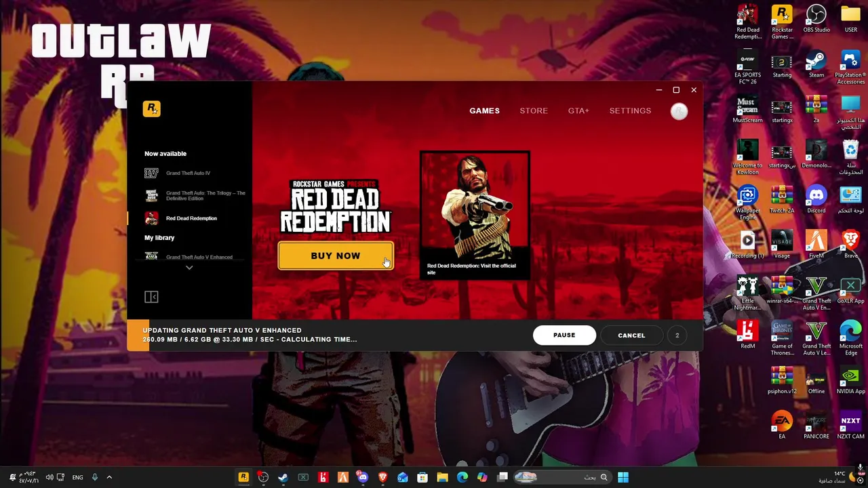
Task: Open Discord desktop shortcut
Action: click(x=816, y=200)
